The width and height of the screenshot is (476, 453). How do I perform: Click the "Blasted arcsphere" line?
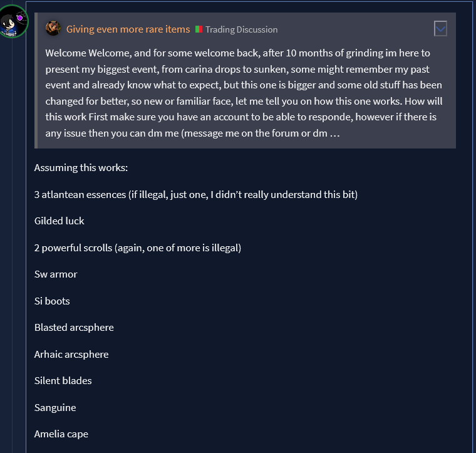tap(74, 327)
